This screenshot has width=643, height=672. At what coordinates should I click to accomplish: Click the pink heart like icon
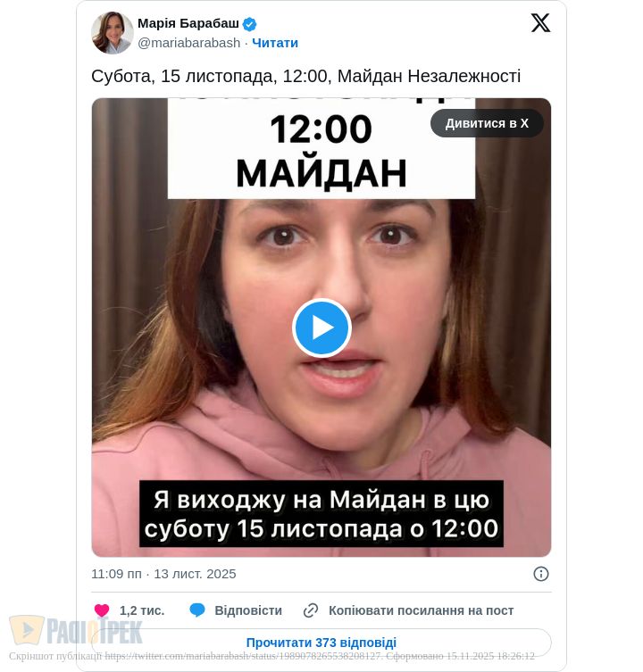(x=102, y=610)
